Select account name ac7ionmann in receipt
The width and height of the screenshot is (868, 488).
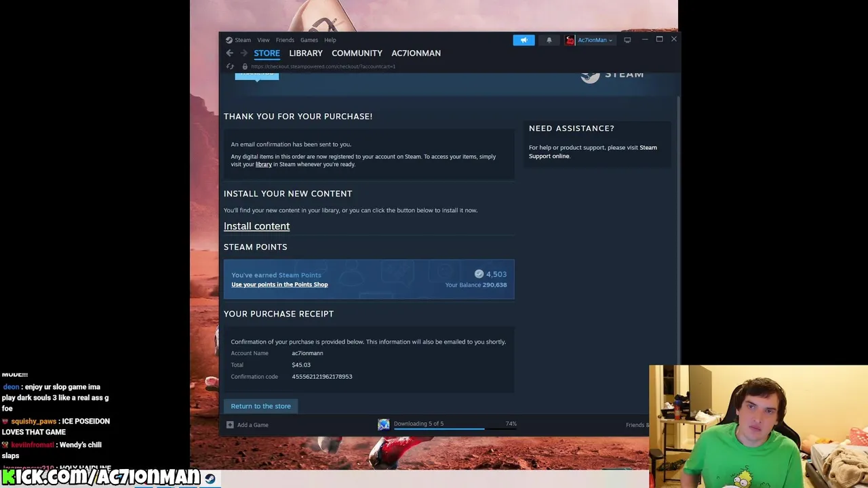307,353
